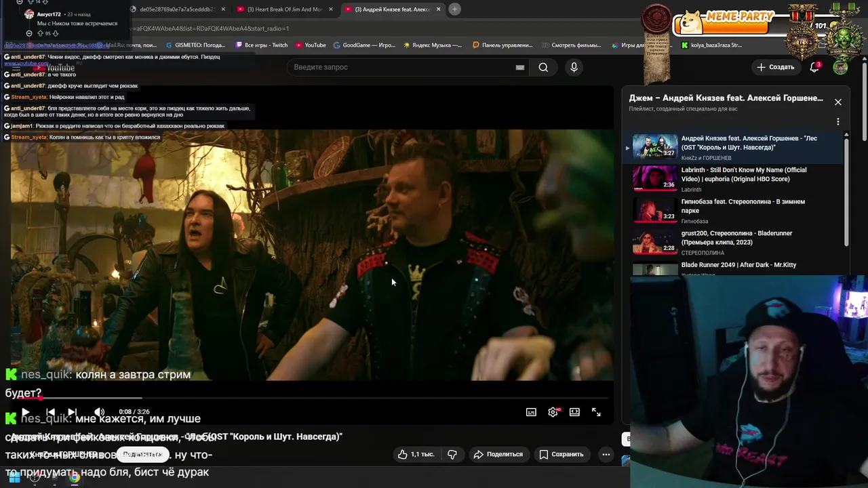This screenshot has width=868, height=488.
Task: Open the YouTube bookmark in bookmarks bar
Action: (x=311, y=45)
